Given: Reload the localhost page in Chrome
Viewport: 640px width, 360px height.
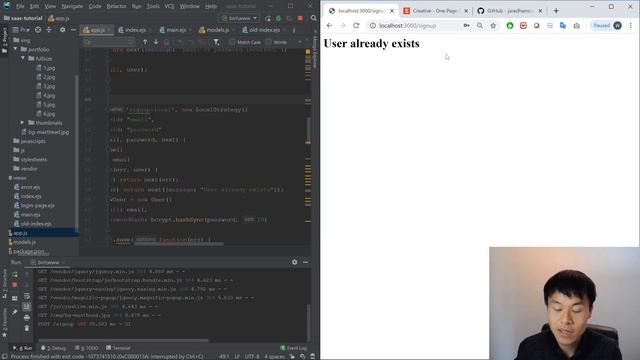Looking at the screenshot, I should [356, 25].
